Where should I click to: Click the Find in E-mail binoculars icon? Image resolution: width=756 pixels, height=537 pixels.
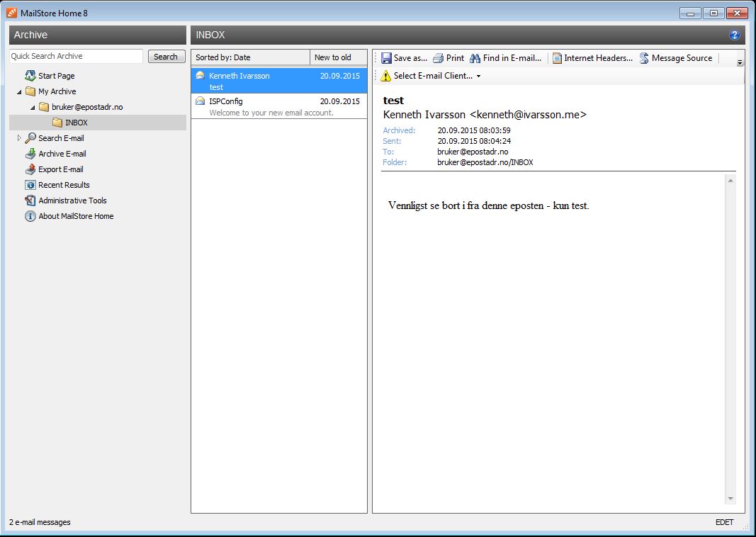(475, 58)
